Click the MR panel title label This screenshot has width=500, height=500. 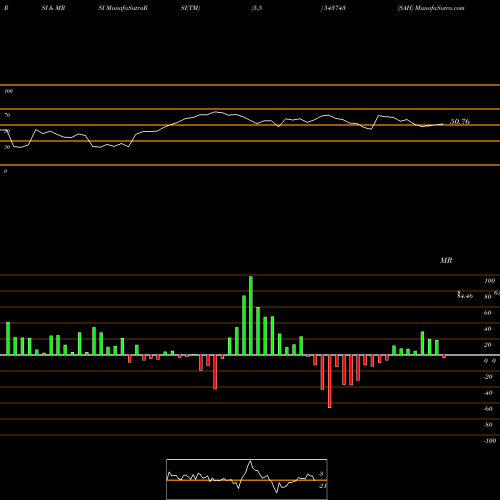446,260
